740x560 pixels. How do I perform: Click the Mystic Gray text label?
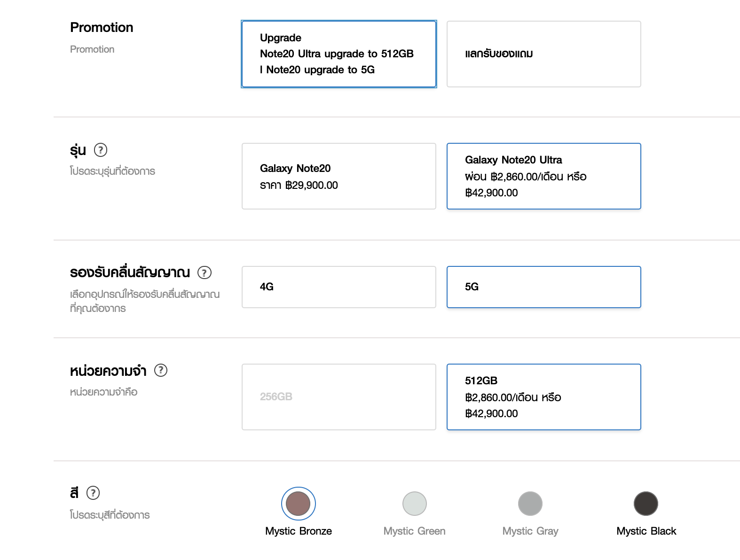coord(530,531)
